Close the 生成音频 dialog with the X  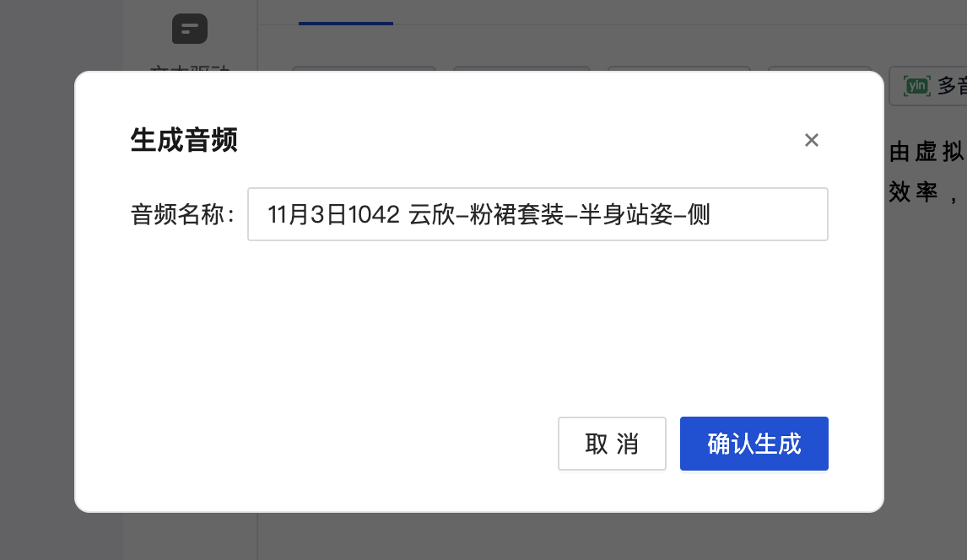click(x=812, y=140)
